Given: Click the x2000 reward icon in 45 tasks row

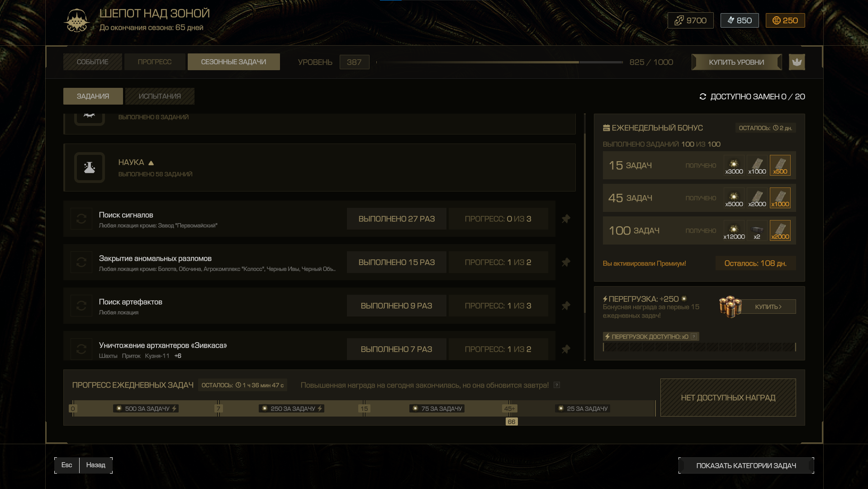Looking at the screenshot, I should tap(757, 198).
